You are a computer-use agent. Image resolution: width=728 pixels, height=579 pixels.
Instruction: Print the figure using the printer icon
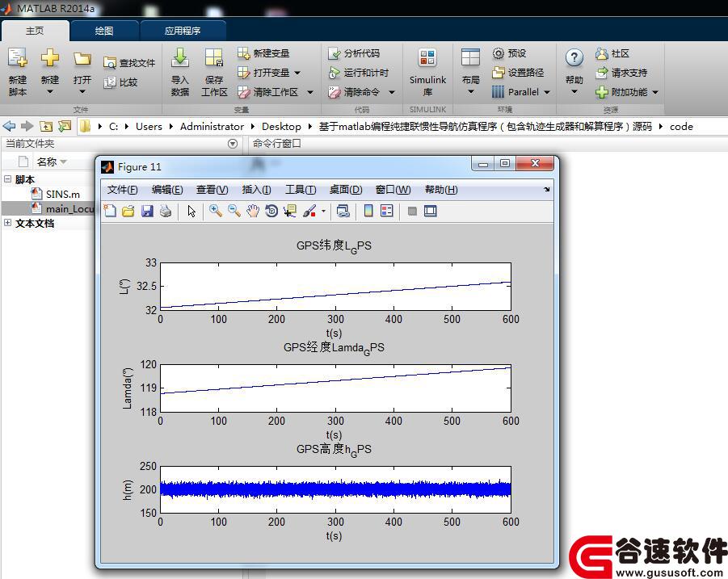click(x=166, y=211)
